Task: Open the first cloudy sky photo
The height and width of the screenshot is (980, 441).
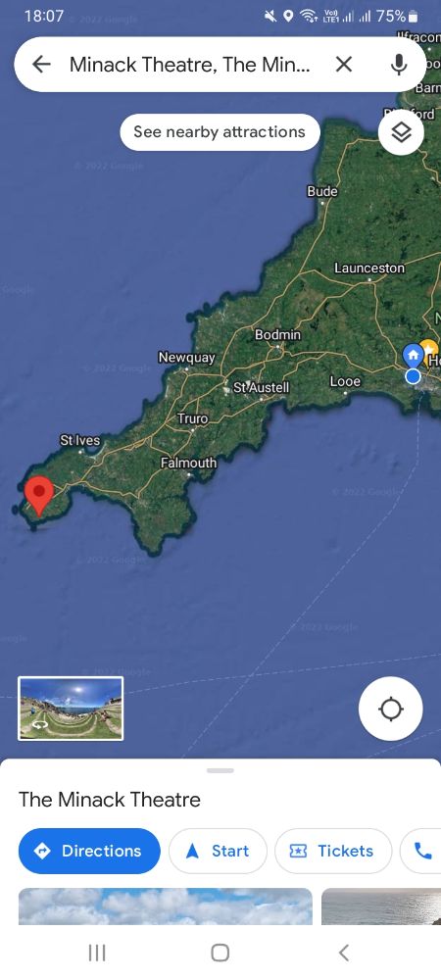Action: click(x=166, y=906)
